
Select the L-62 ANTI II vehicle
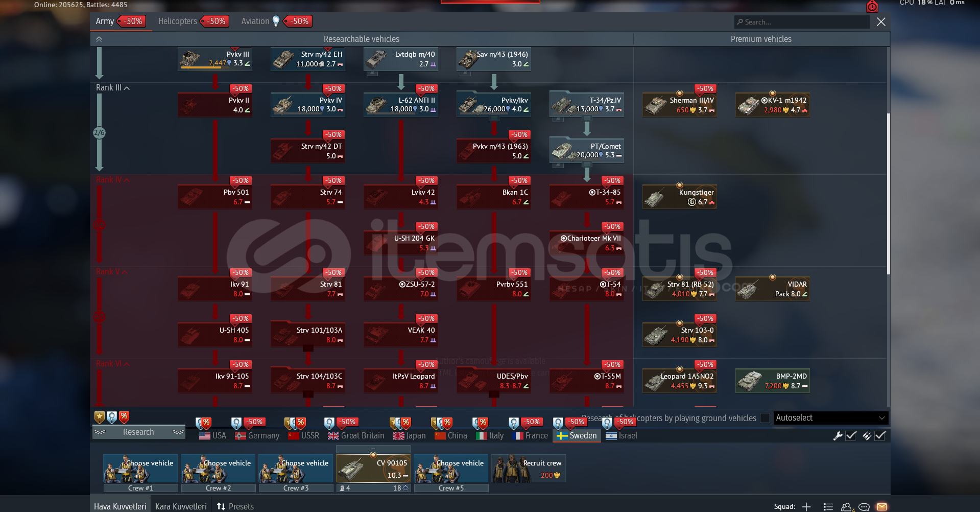click(401, 105)
